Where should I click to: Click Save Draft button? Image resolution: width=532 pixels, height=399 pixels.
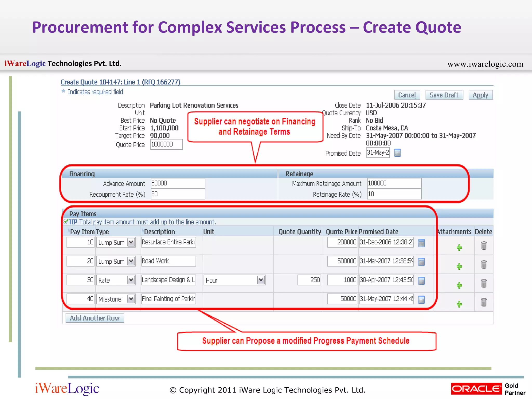click(444, 95)
